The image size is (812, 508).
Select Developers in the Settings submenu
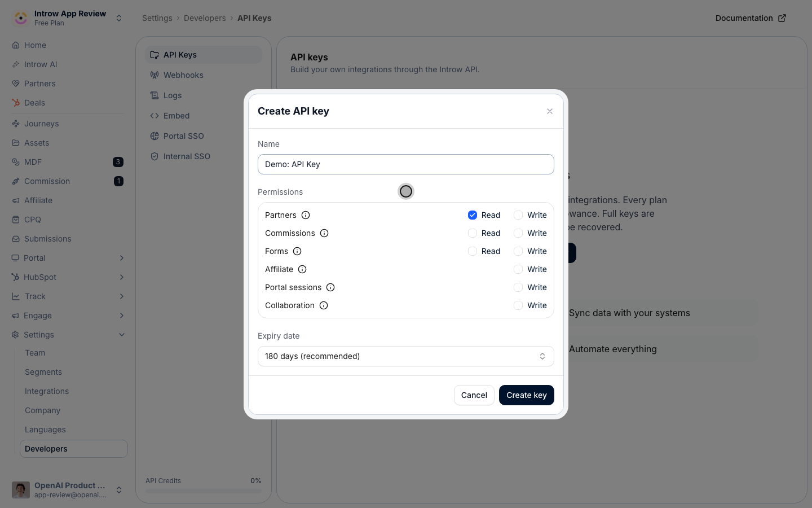[74, 449]
